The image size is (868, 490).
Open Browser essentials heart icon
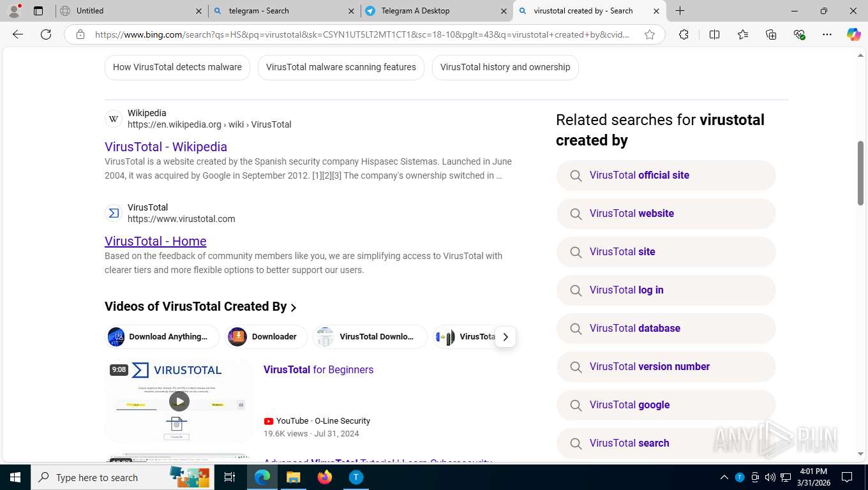coord(799,34)
